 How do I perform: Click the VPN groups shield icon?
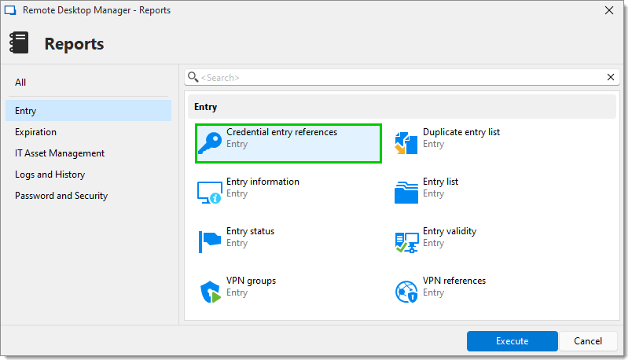pos(210,292)
